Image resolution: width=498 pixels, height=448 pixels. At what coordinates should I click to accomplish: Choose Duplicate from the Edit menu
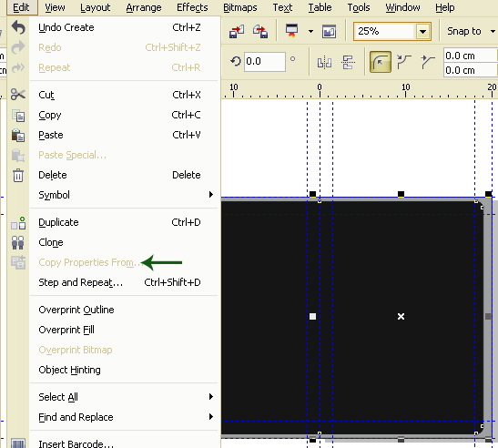[x=124, y=222]
